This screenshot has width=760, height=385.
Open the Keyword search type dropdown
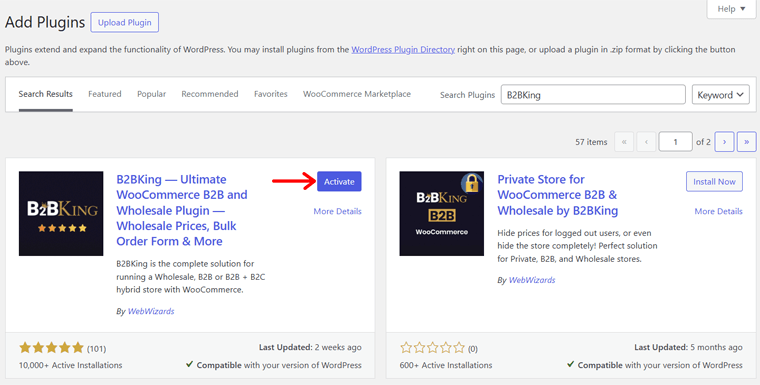(721, 95)
